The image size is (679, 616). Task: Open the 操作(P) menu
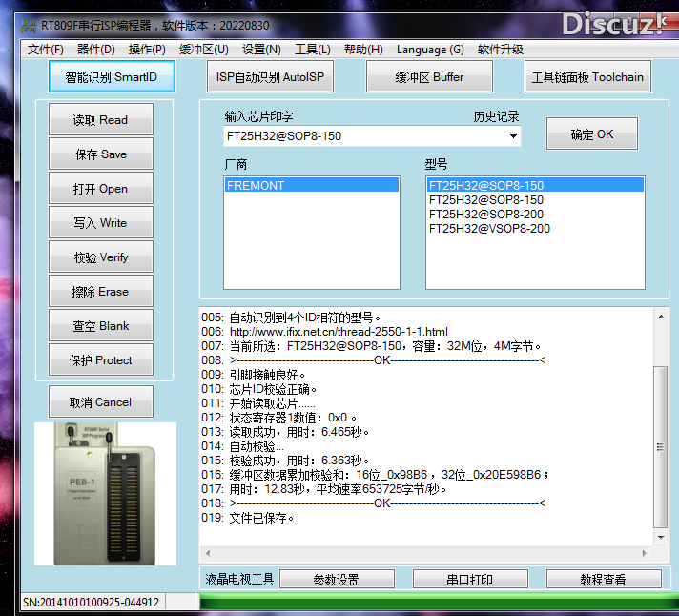click(147, 50)
